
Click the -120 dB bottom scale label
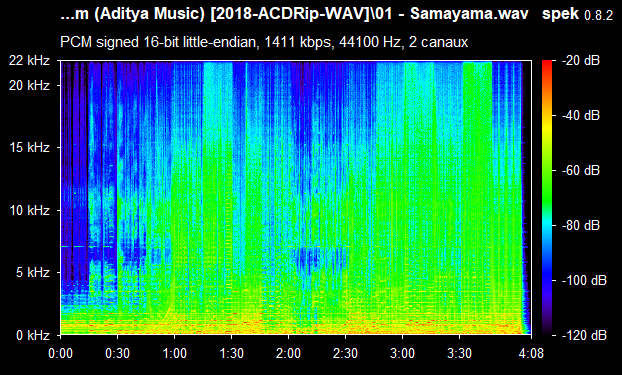(x=584, y=335)
